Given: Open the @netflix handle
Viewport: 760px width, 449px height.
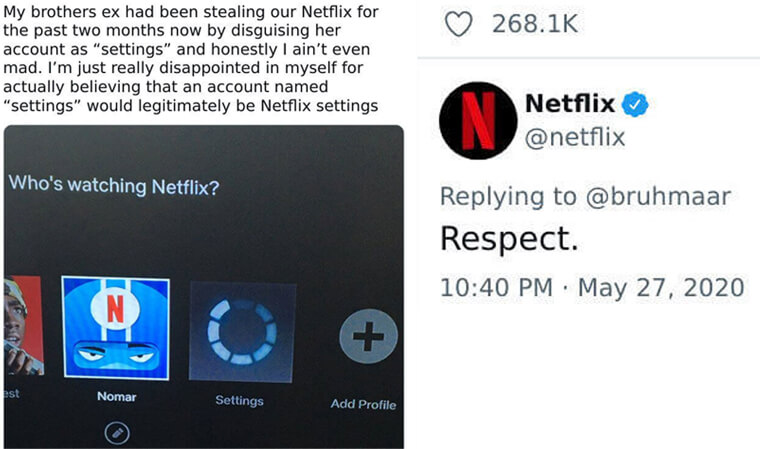Looking at the screenshot, I should pyautogui.click(x=575, y=137).
